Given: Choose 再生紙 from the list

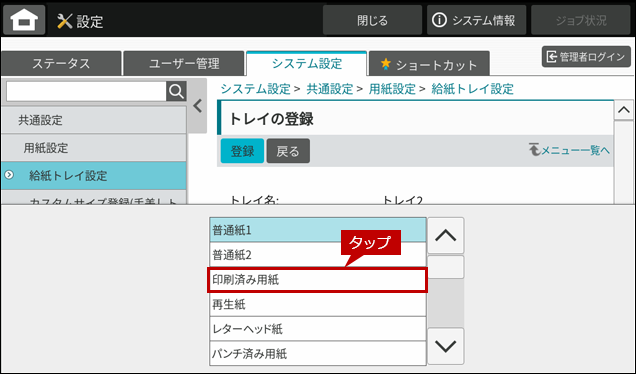Looking at the screenshot, I should pyautogui.click(x=318, y=304).
